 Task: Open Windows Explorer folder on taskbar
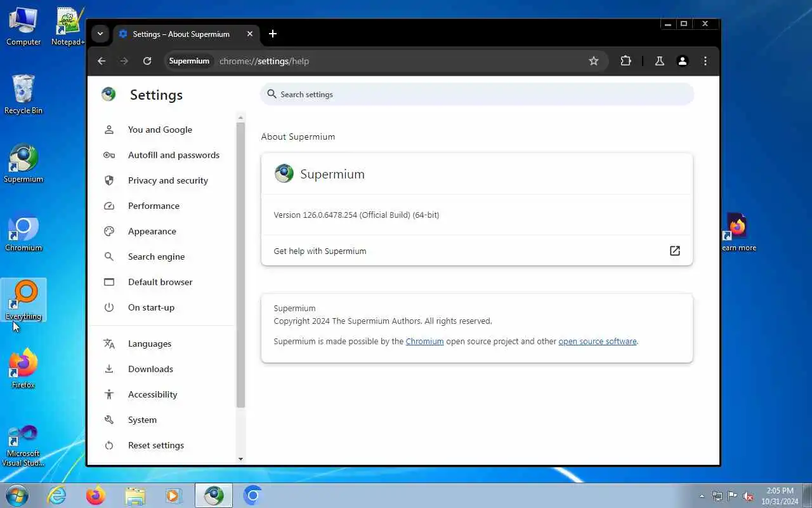click(x=135, y=495)
